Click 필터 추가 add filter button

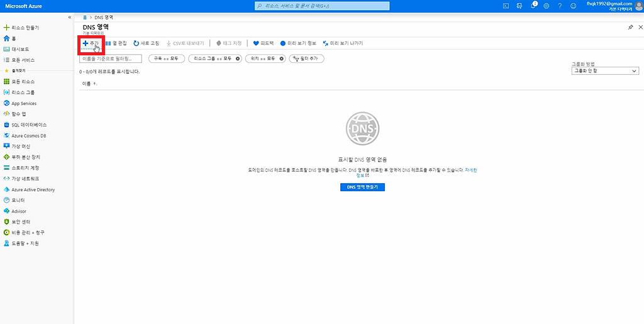pyautogui.click(x=306, y=59)
